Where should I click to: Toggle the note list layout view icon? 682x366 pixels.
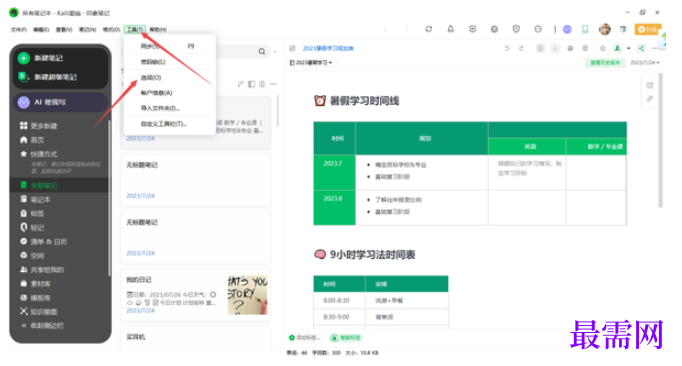pos(251,84)
